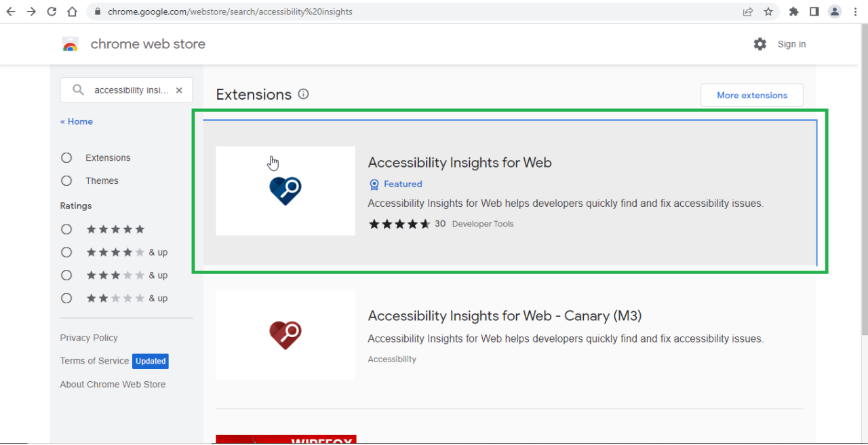The width and height of the screenshot is (868, 445).
Task: Go back with the browser back arrow
Action: coord(11,12)
